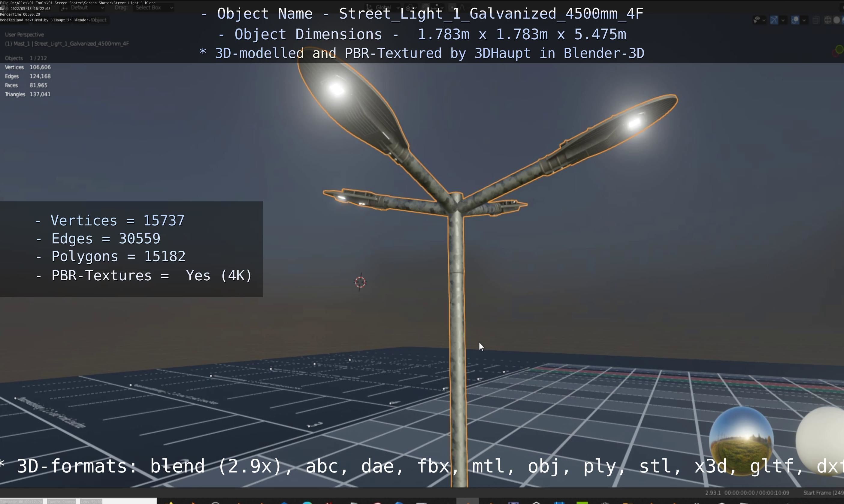Toggle the Show Overlays button
Screen dimensions: 844x504
pos(795,20)
